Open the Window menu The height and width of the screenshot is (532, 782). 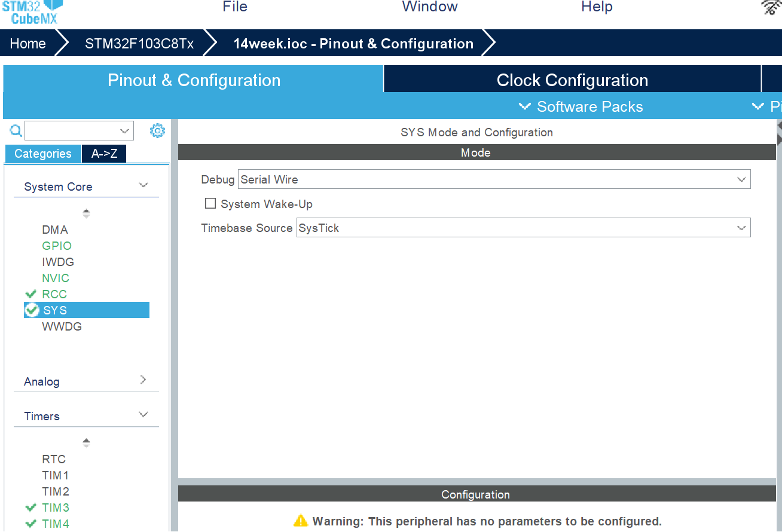tap(430, 7)
